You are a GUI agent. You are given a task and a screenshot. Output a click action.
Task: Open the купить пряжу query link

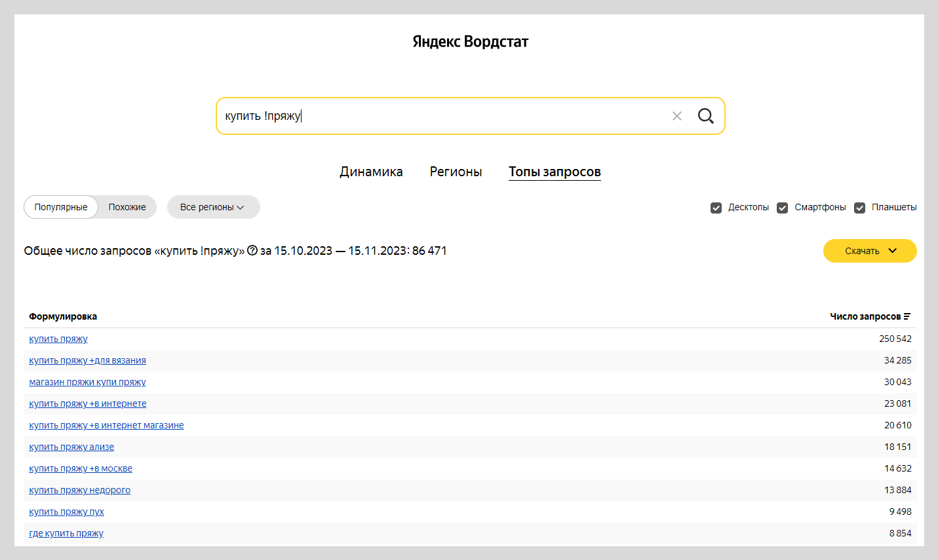pyautogui.click(x=58, y=339)
